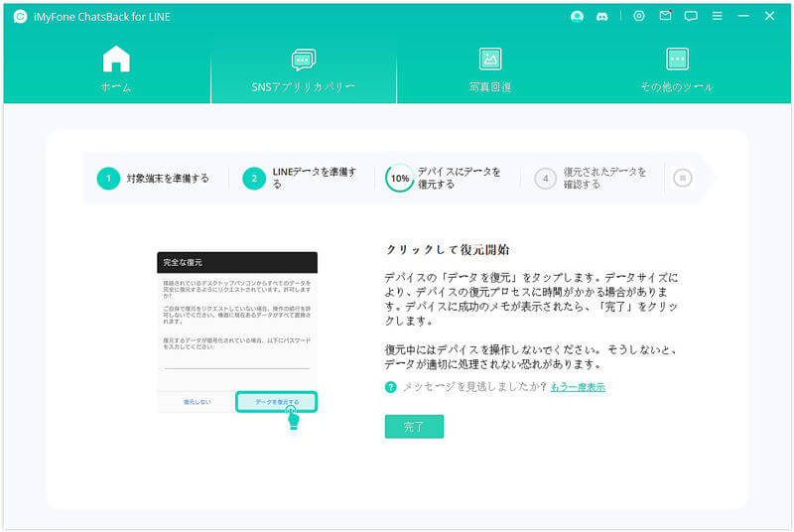This screenshot has height=532, width=794.
Task: Click the pointing hand cursor icon in preview
Action: point(293,419)
